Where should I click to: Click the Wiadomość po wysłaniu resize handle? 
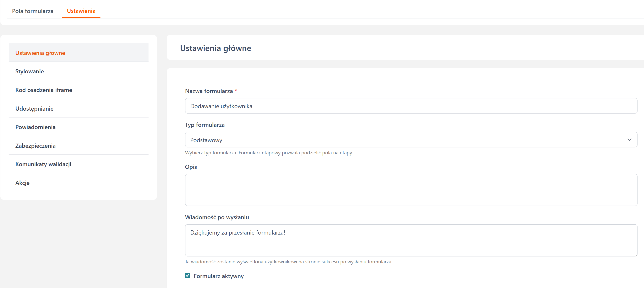pos(636,255)
